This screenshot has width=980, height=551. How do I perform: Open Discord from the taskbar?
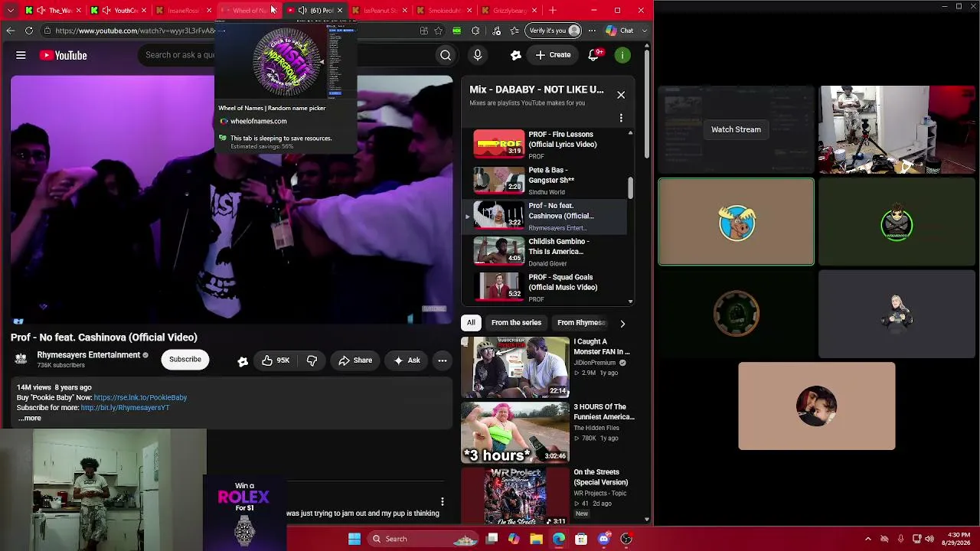pyautogui.click(x=603, y=539)
